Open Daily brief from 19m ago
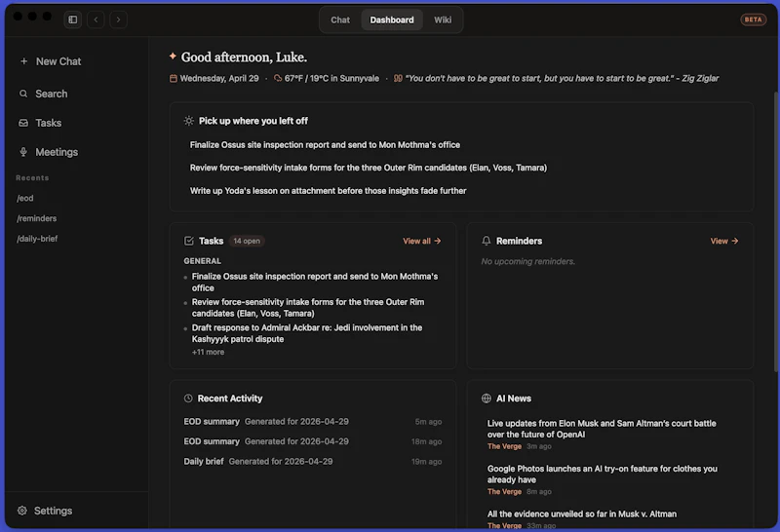This screenshot has height=532, width=780. pyautogui.click(x=312, y=462)
